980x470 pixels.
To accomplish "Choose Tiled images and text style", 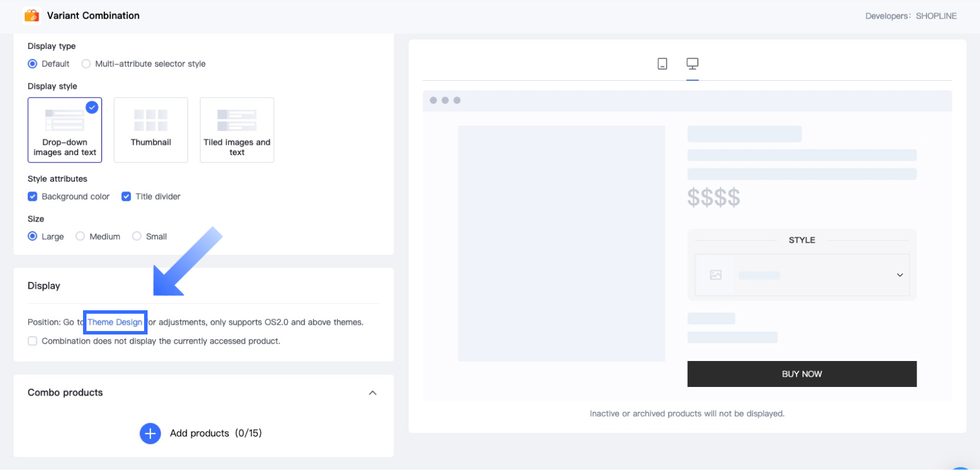I will click(x=237, y=130).
